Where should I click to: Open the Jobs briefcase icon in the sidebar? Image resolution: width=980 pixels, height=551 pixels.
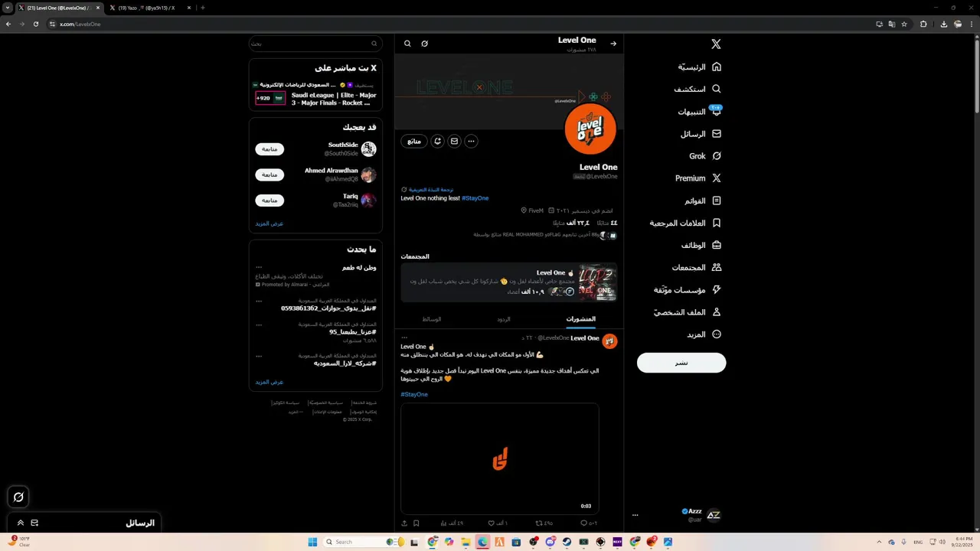coord(717,245)
